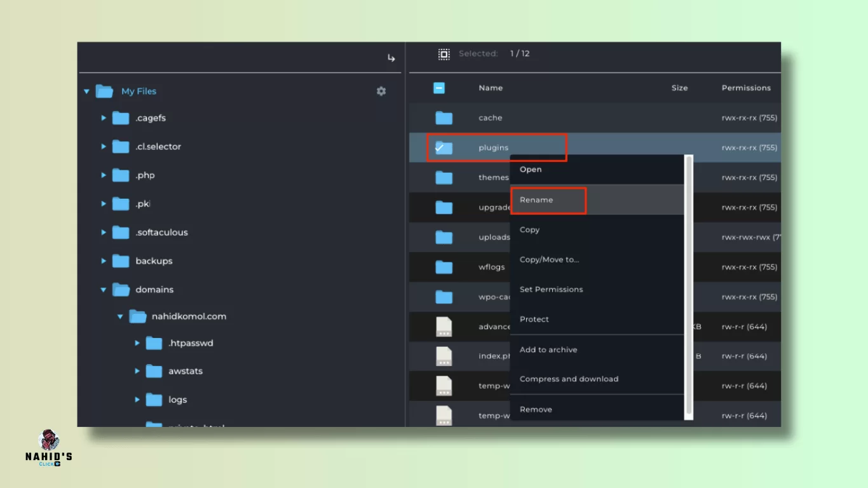Choose Compress and download option

pos(597,379)
